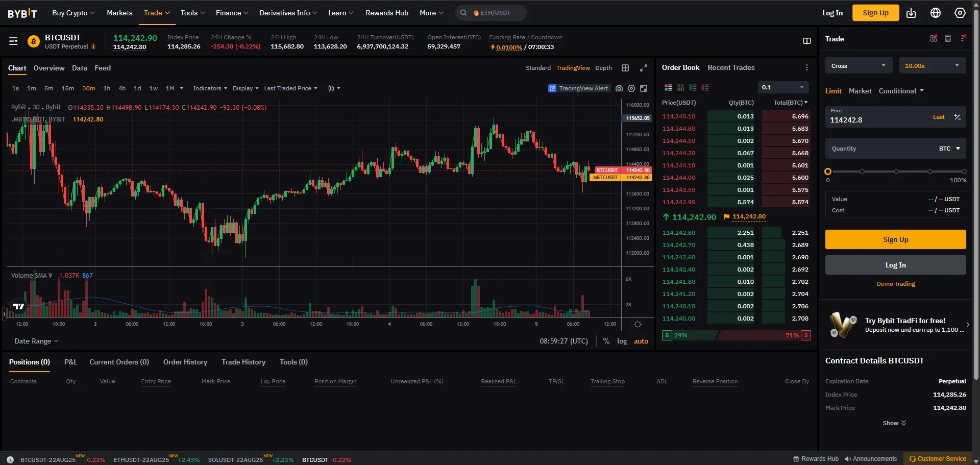Click the slider mark nearest the 0 handle
Image resolution: width=980 pixels, height=465 pixels.
862,172
